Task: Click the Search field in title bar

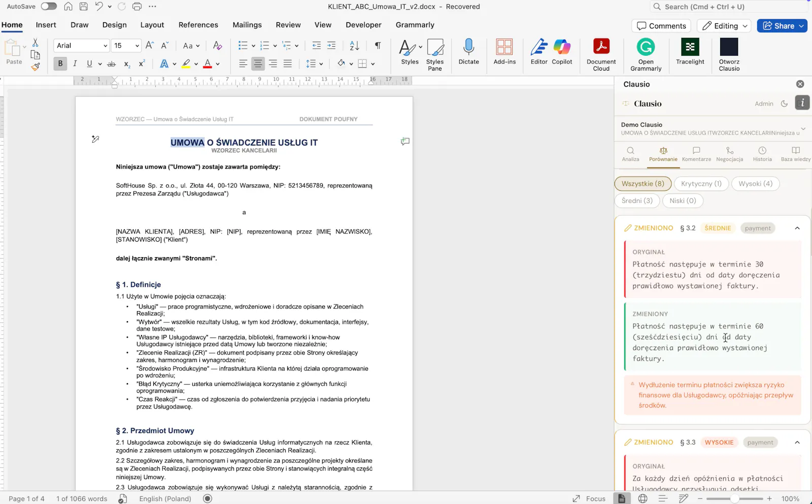Action: point(728,7)
